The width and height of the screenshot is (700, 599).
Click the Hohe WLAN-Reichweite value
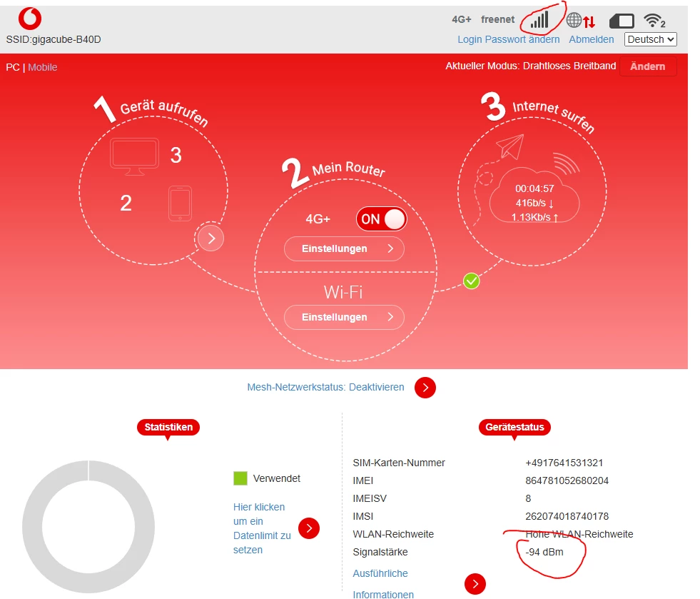pyautogui.click(x=579, y=534)
